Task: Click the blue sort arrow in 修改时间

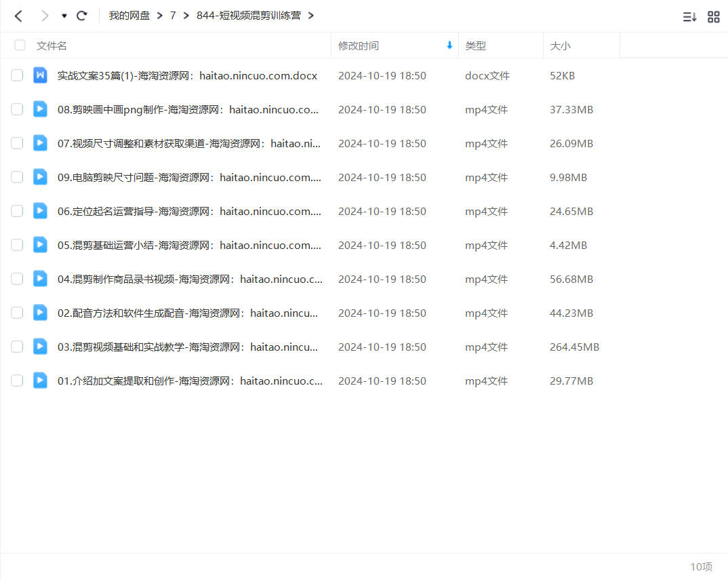Action: tap(449, 45)
